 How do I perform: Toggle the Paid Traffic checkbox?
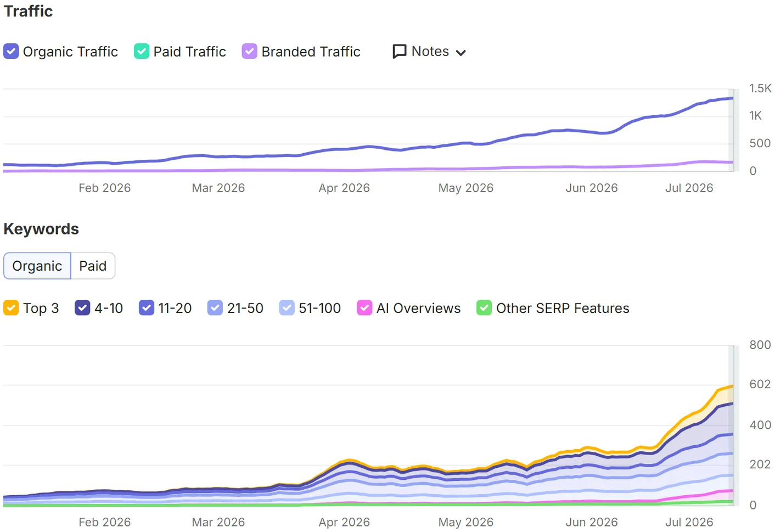point(142,51)
